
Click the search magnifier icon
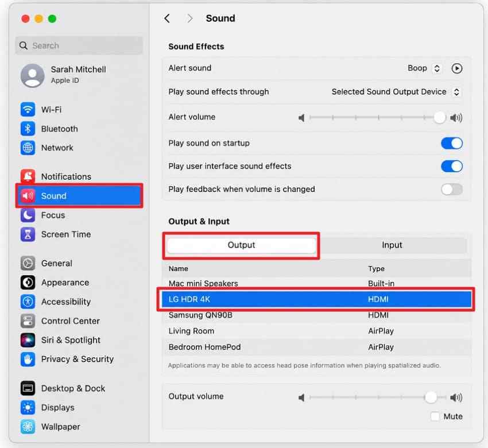(24, 45)
